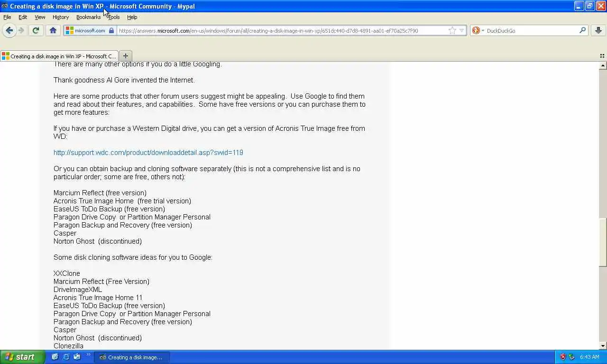Screen dimensions: 607x364
Task: Open the History menu
Action: (61, 17)
